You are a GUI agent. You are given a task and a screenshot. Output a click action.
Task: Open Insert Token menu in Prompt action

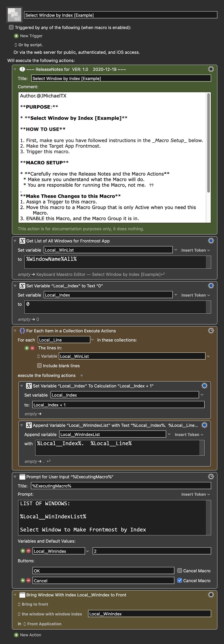196,494
